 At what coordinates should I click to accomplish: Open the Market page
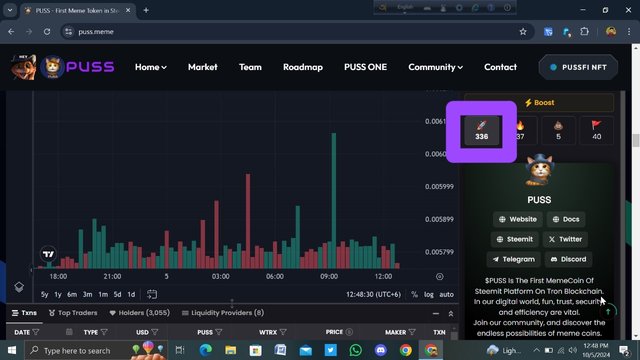pos(202,67)
